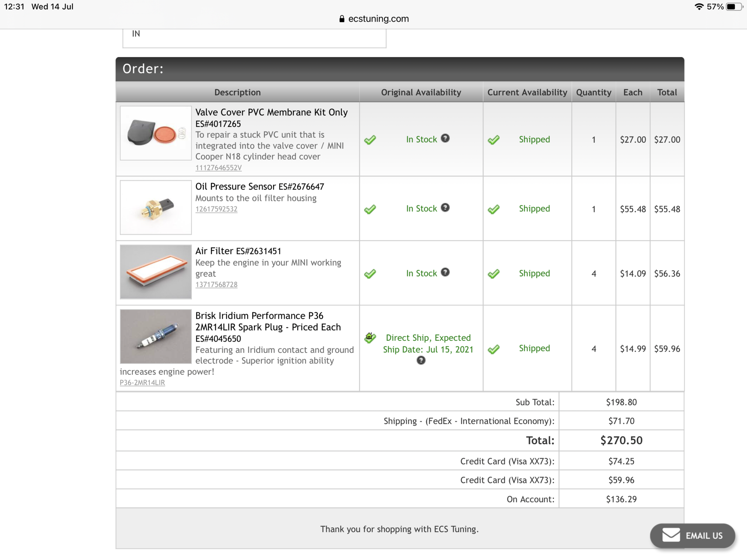The width and height of the screenshot is (747, 560).
Task: Click the help icon beside Valve Cover In Stock
Action: (x=445, y=138)
